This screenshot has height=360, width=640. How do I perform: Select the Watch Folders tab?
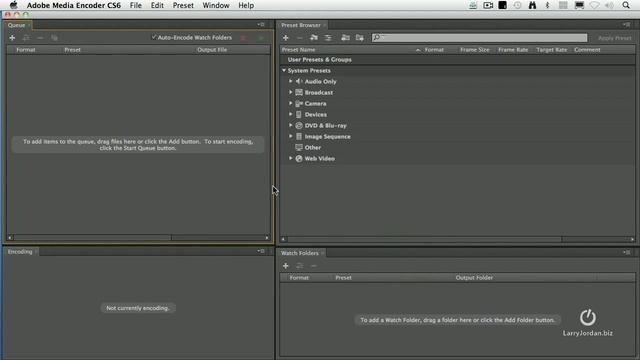coord(300,253)
